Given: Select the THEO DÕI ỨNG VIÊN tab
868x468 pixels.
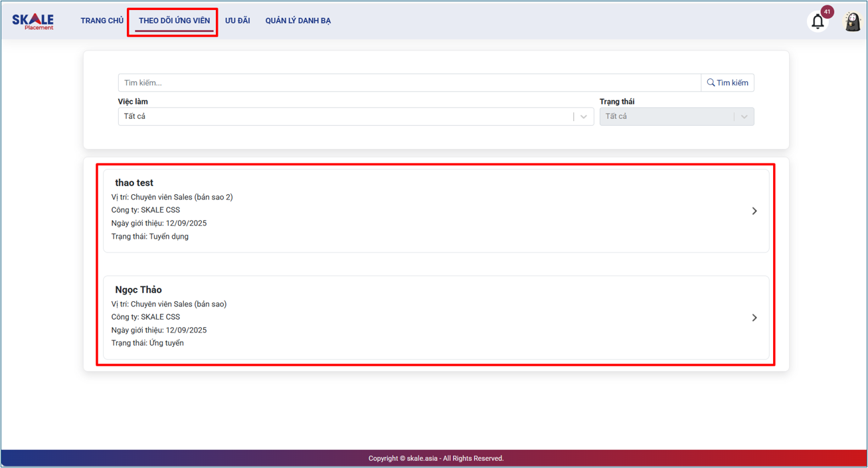Looking at the screenshot, I should (x=174, y=21).
